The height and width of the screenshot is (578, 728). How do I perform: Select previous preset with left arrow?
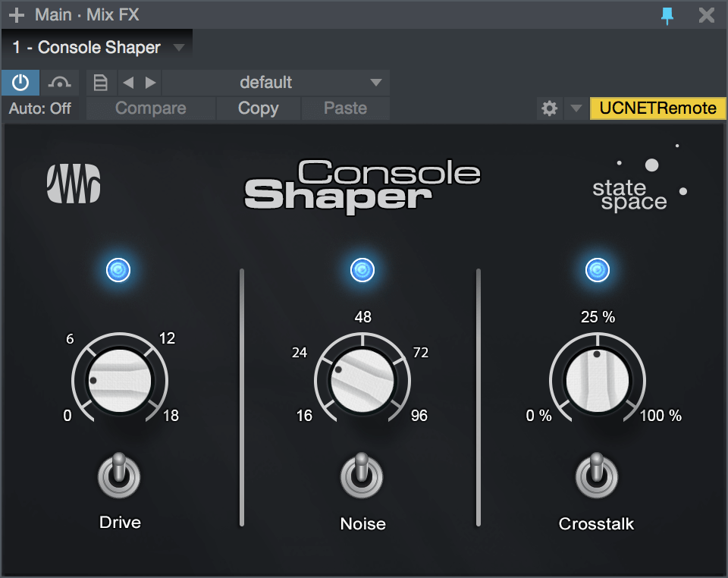coord(128,83)
